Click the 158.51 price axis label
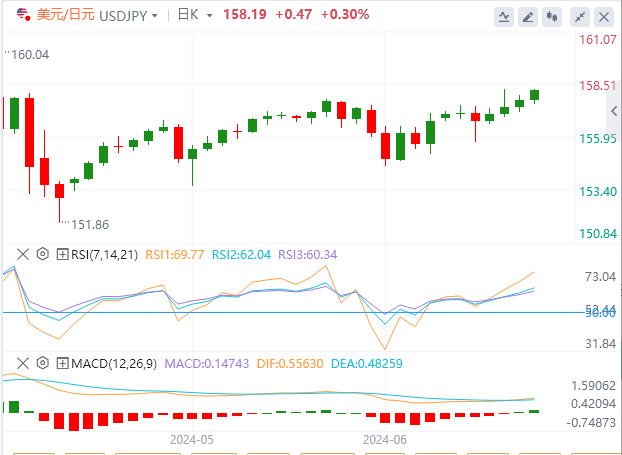This screenshot has height=455, width=622. (597, 86)
